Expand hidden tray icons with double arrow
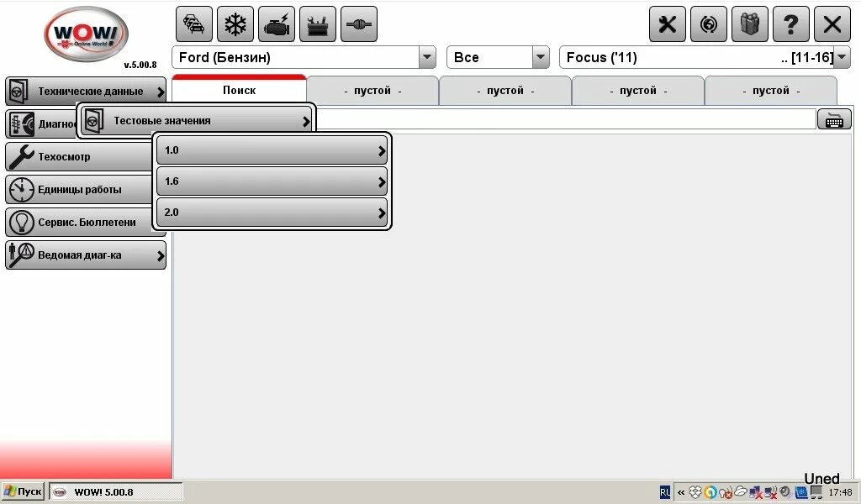Image resolution: width=861 pixels, height=504 pixels. pyautogui.click(x=681, y=492)
